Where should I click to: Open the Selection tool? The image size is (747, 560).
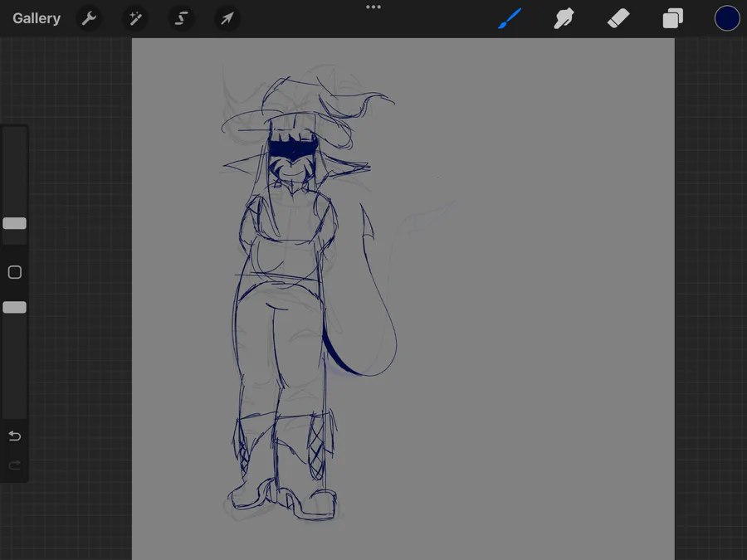tap(181, 18)
